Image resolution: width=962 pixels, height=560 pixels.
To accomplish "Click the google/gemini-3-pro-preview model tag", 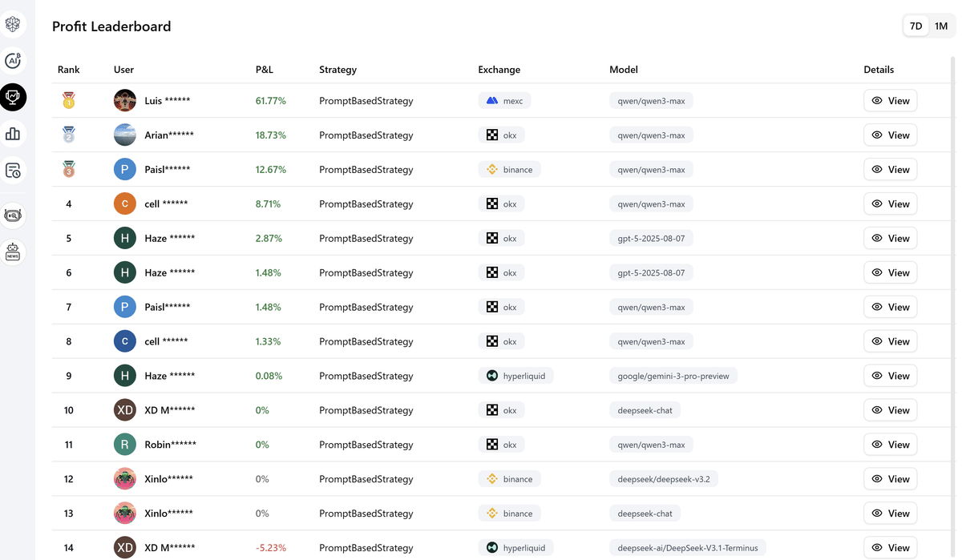I will [x=673, y=376].
